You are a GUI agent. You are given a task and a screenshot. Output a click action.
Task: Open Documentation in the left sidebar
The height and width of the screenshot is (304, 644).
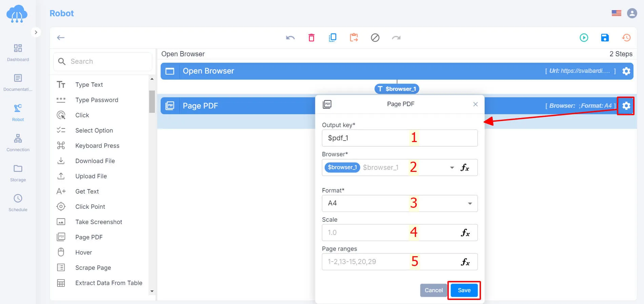point(18,83)
